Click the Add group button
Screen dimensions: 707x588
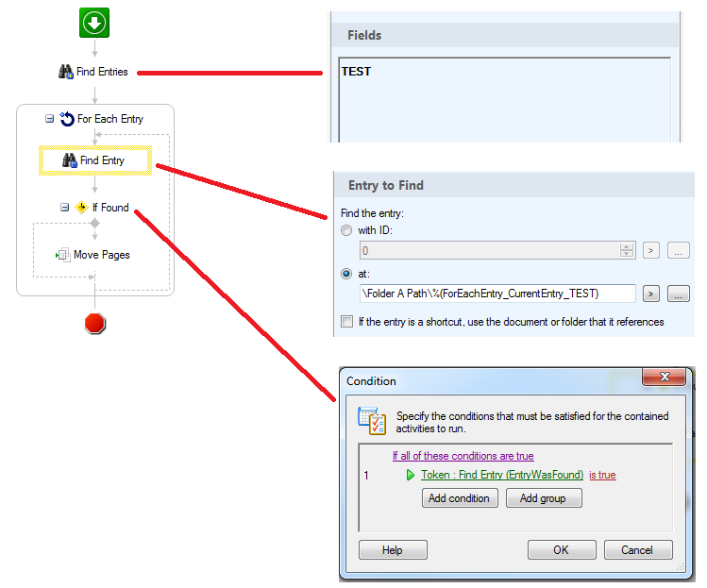(544, 497)
